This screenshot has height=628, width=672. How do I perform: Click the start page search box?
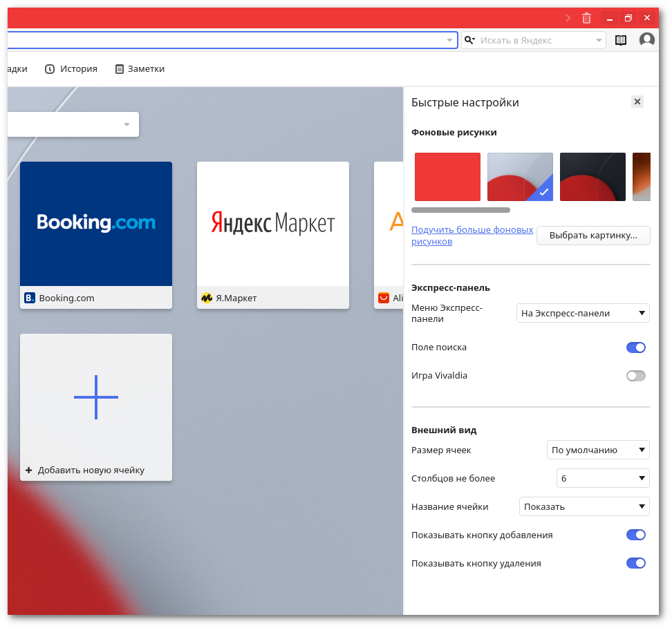[73, 124]
